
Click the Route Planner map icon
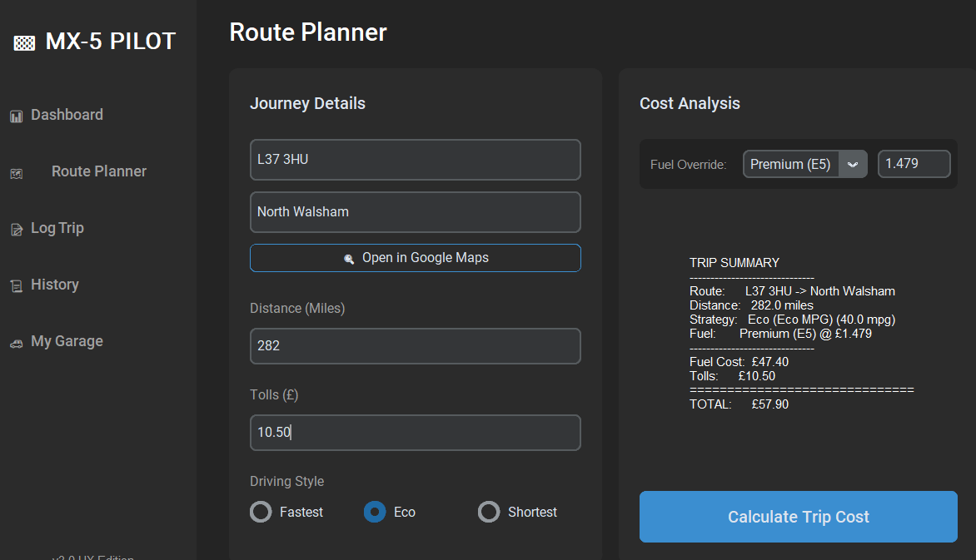coord(16,173)
